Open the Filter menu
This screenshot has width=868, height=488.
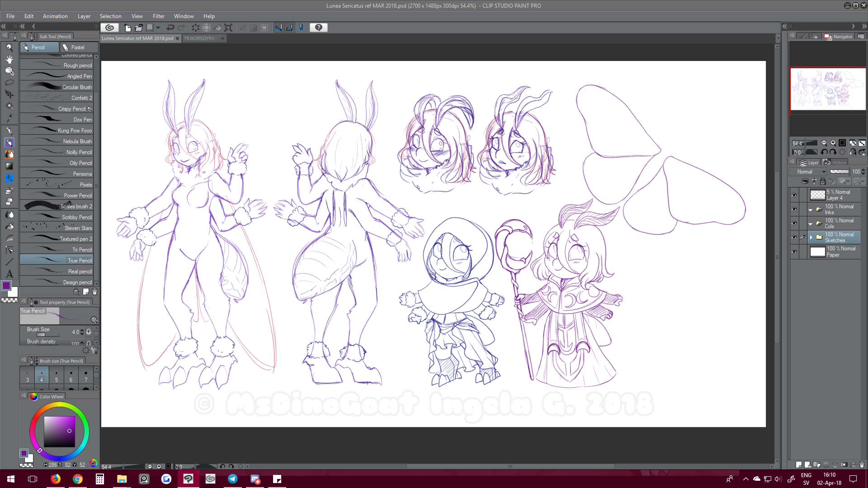158,16
